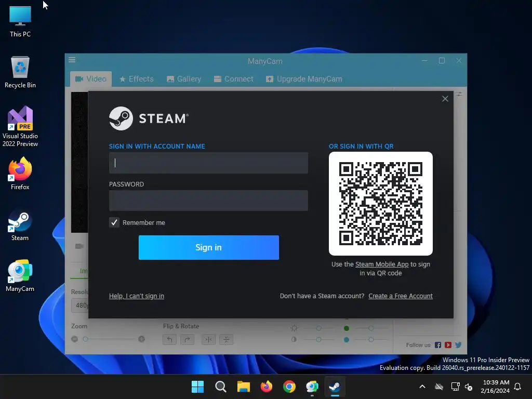The image size is (532, 399).
Task: Select the Firefox desktop shortcut
Action: click(x=20, y=174)
